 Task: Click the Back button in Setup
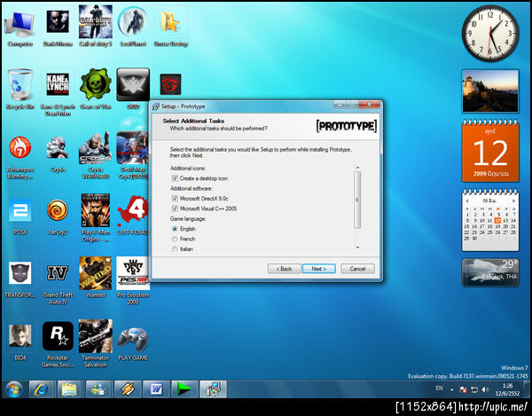tap(284, 269)
